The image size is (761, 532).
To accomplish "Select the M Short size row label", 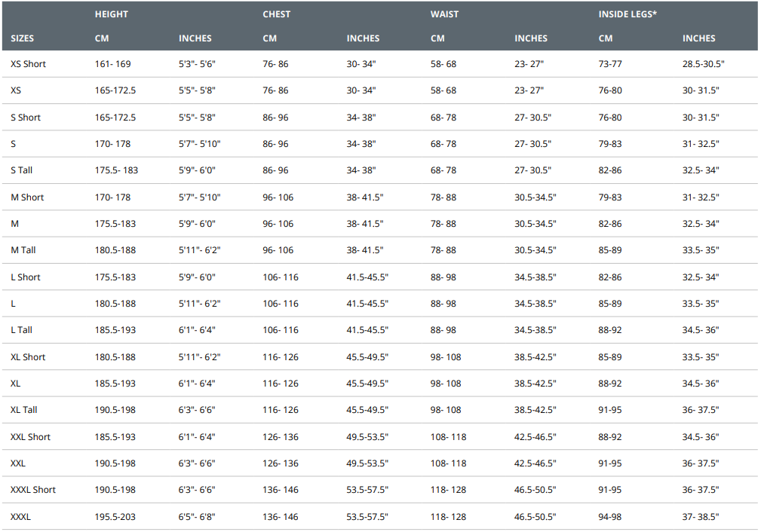I will [x=27, y=197].
